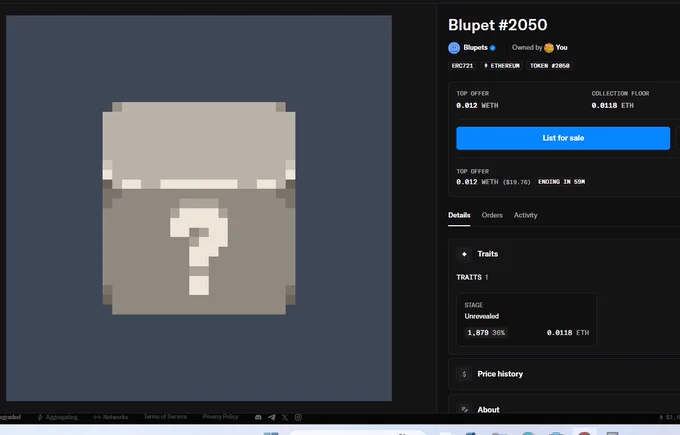Open the X (Twitter) link in footer
The width and height of the screenshot is (680, 435).
[285, 417]
